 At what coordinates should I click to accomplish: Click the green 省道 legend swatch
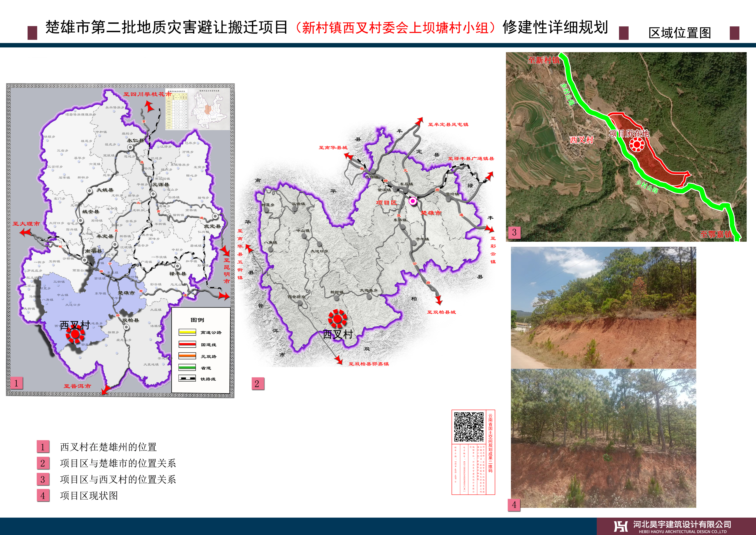[x=187, y=367]
